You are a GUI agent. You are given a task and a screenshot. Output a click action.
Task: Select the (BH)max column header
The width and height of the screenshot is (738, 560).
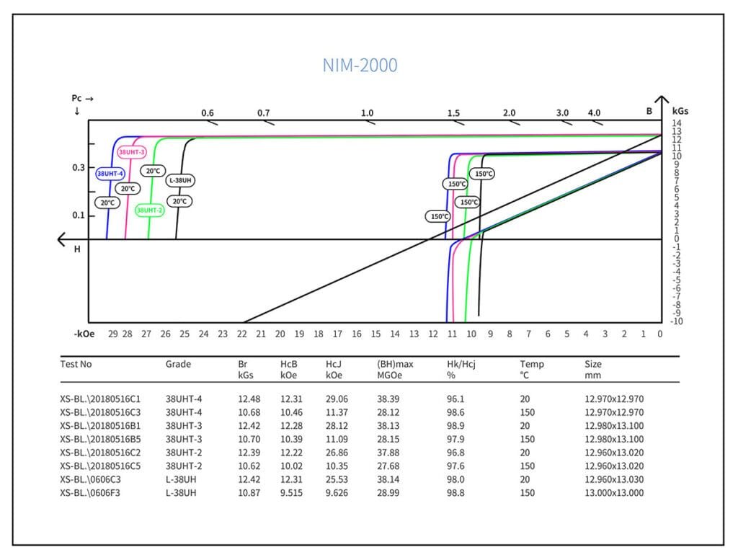coord(395,364)
